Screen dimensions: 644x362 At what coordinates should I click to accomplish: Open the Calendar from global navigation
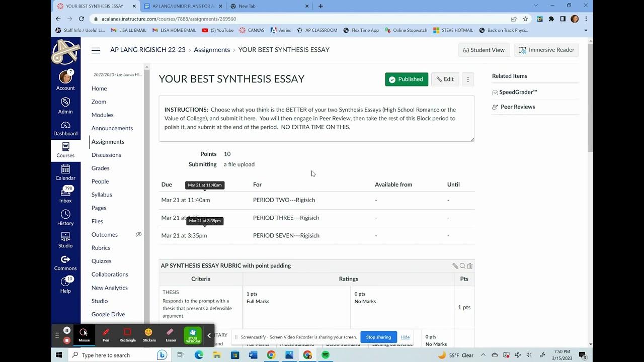[x=65, y=172]
